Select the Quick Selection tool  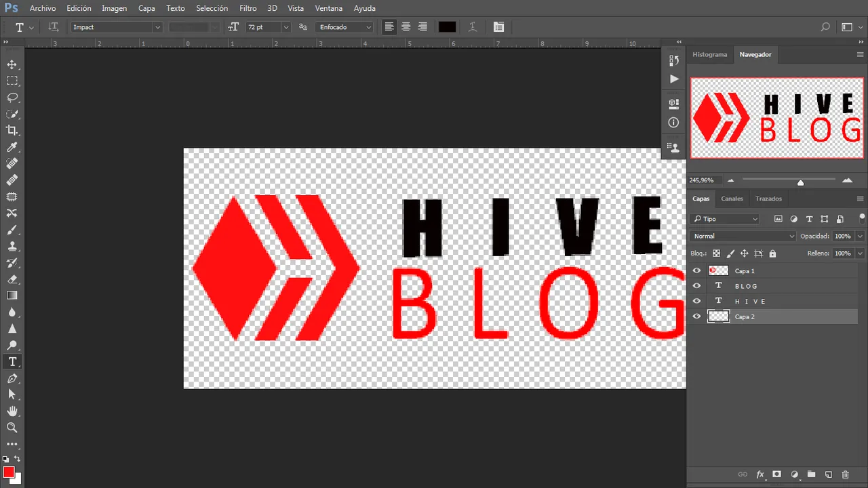click(x=12, y=114)
